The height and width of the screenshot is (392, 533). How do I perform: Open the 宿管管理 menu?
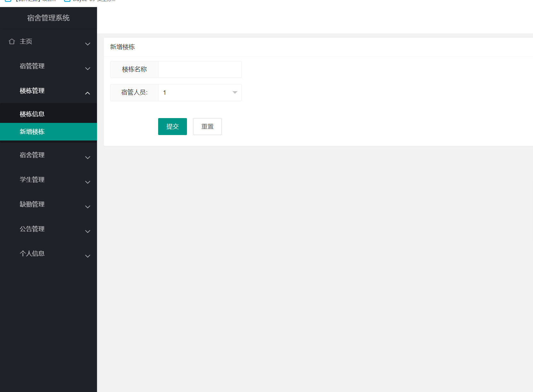tap(48, 66)
